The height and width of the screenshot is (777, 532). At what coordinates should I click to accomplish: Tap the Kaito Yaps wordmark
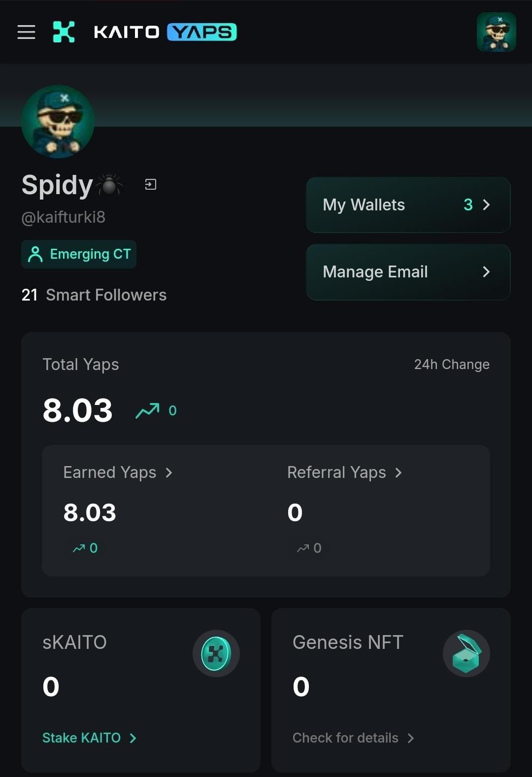point(165,32)
